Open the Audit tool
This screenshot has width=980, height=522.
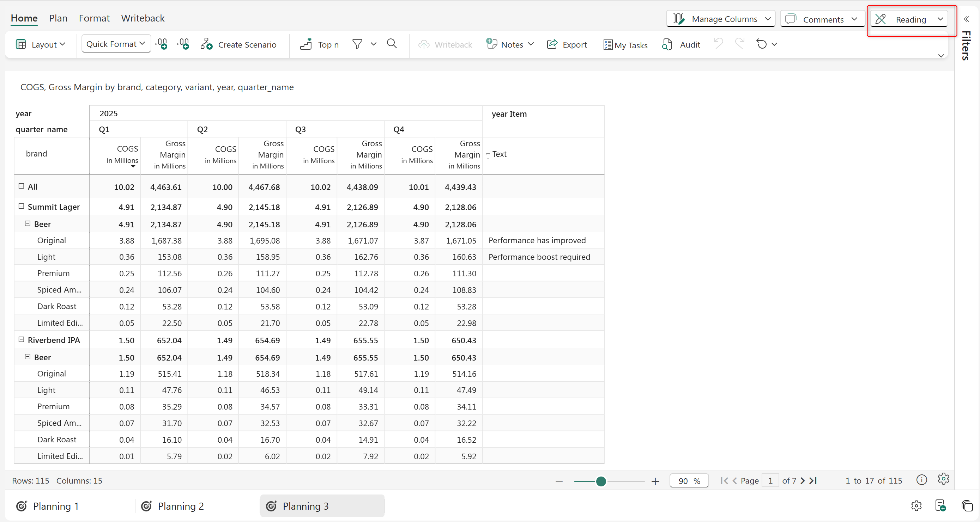(x=681, y=44)
